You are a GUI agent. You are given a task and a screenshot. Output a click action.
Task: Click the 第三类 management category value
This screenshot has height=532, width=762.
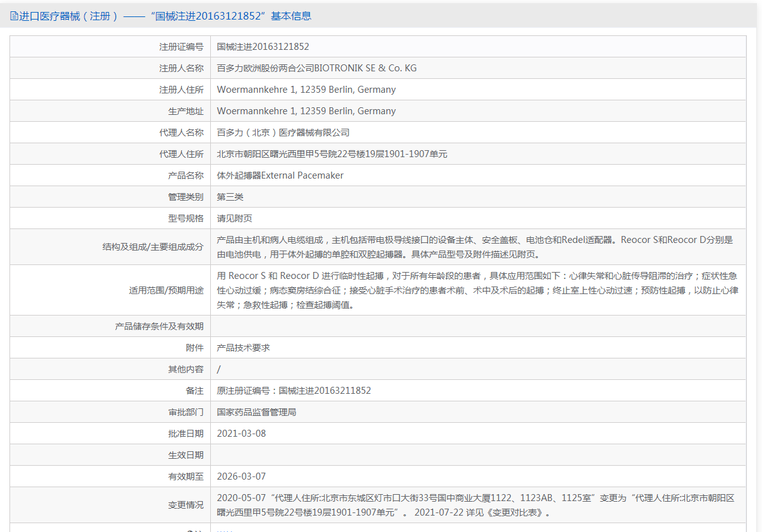[x=230, y=197]
